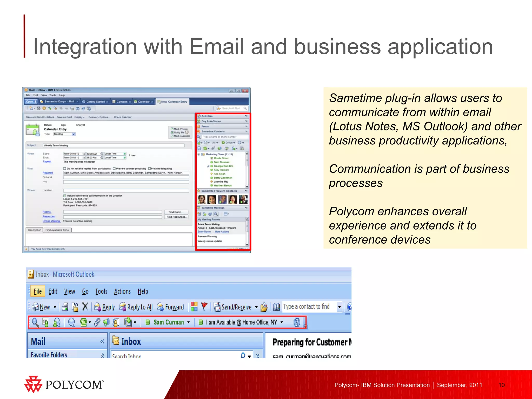Check Prevent delegating box
Image resolution: width=532 pixels, height=399 pixels.
click(149, 169)
